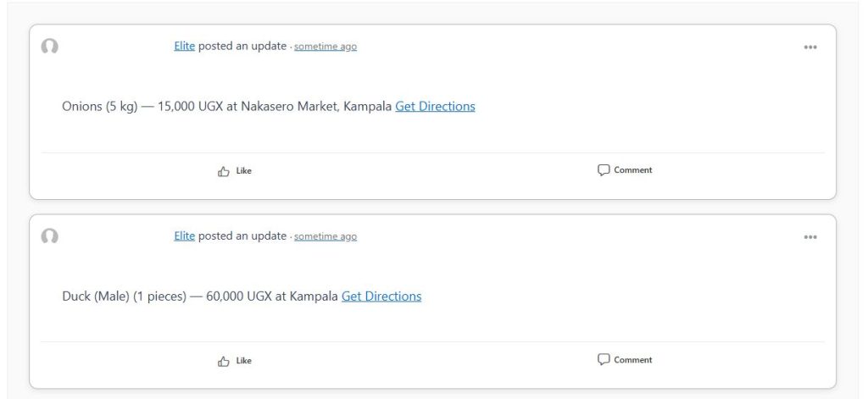Open the Elite profile link on the Duck post

tap(184, 236)
